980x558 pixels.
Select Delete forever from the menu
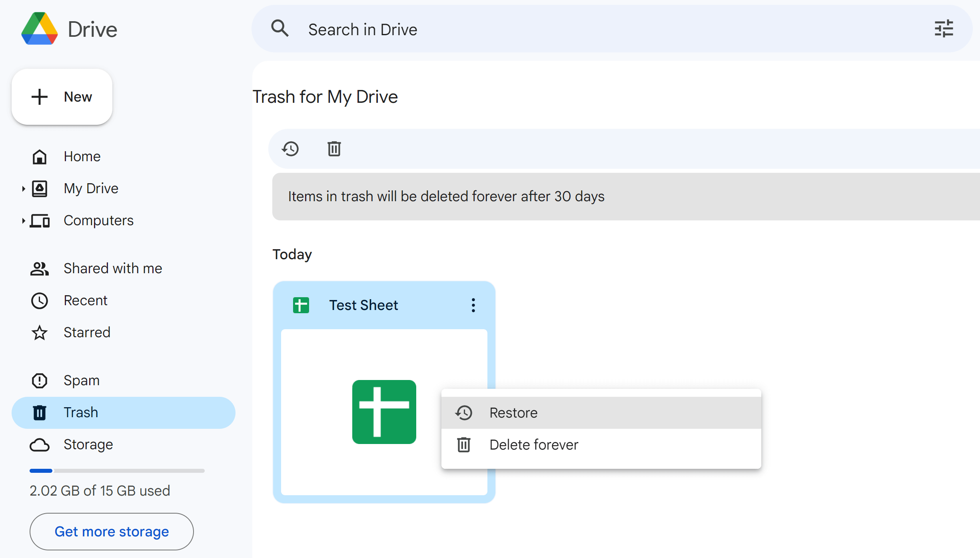(533, 444)
